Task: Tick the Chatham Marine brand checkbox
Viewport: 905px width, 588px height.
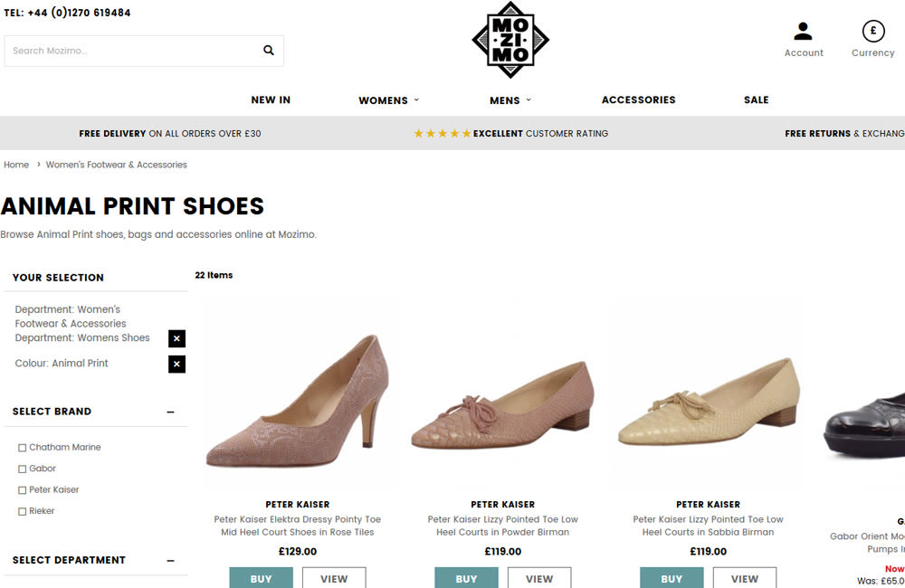Action: (22, 448)
